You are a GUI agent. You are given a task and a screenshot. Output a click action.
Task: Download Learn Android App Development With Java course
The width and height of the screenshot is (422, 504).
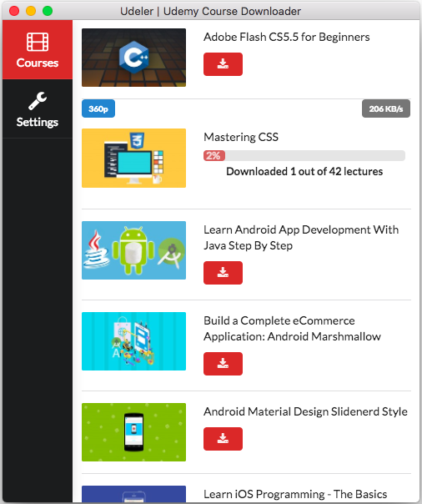pos(223,273)
